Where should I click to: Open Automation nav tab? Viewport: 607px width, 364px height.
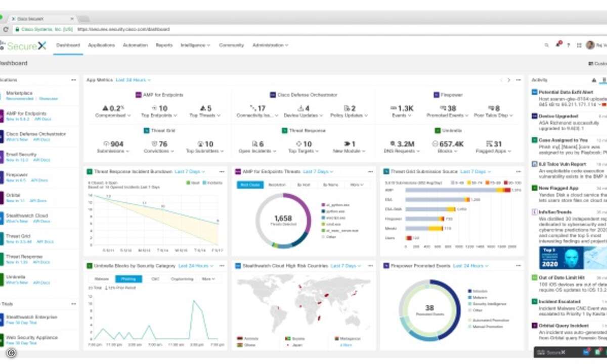(x=135, y=45)
